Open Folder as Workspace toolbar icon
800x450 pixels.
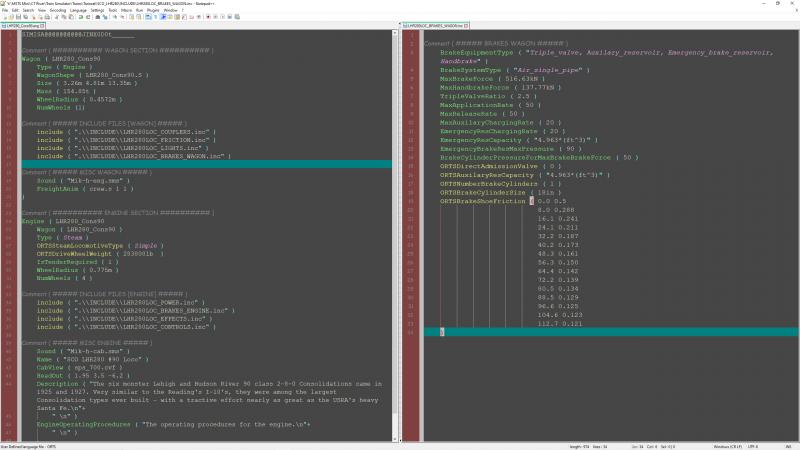[x=191, y=17]
